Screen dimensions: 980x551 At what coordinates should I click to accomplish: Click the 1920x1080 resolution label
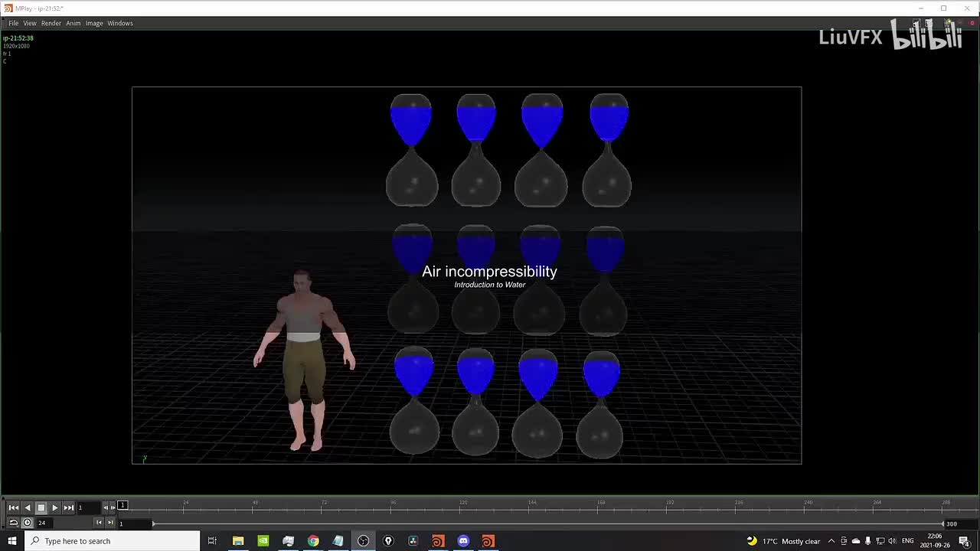point(16,46)
